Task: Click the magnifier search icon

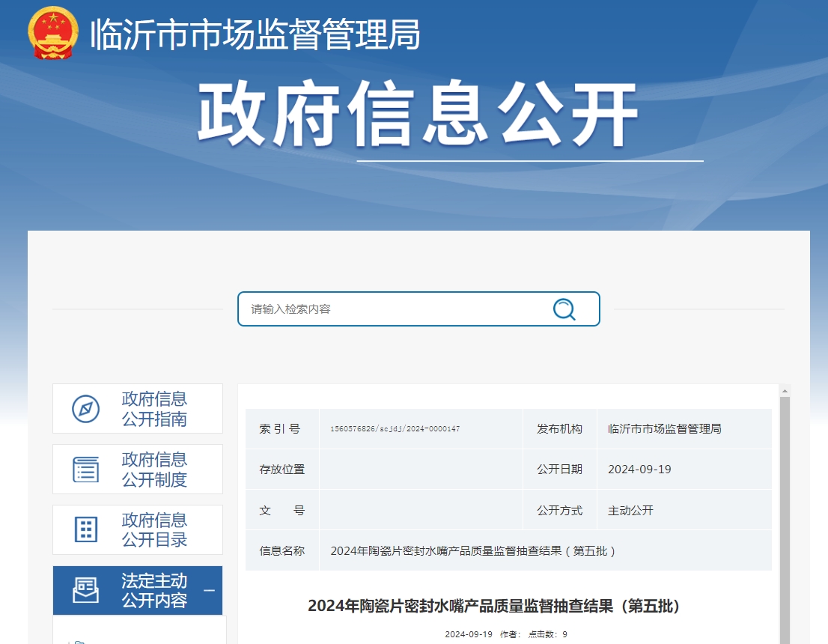Action: tap(564, 309)
